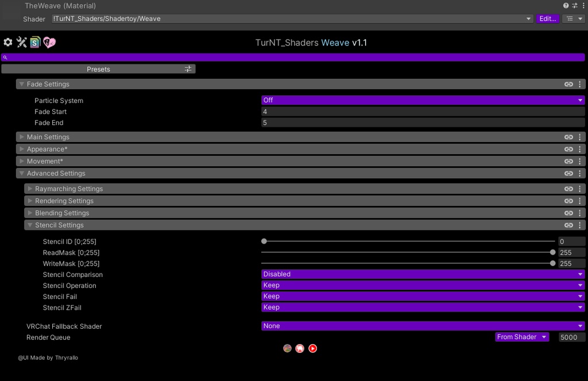Click the material preset sliders icon in header
Image resolution: width=588 pixels, height=381 pixels.
coord(574,6)
